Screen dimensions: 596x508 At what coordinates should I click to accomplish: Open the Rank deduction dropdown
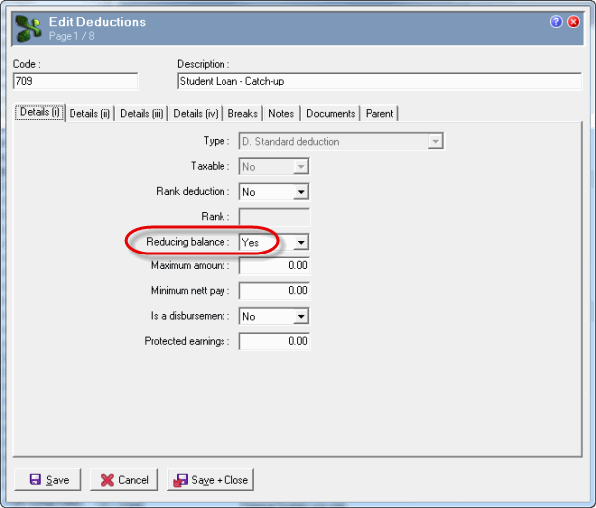301,192
